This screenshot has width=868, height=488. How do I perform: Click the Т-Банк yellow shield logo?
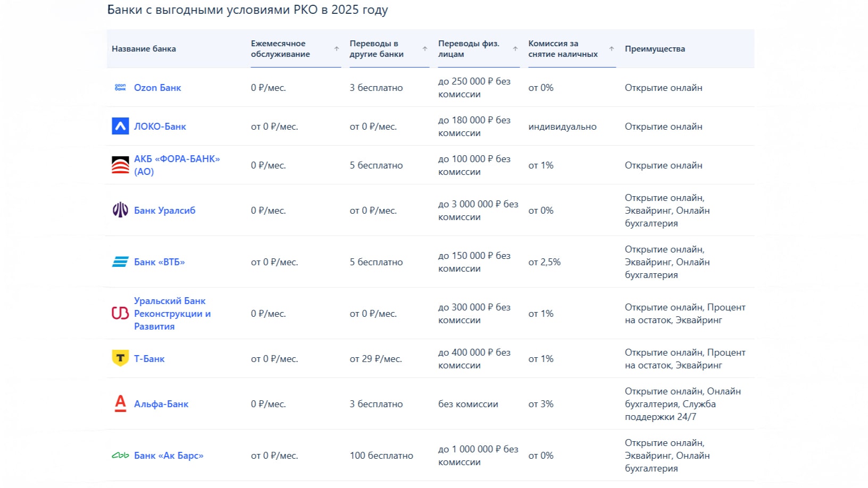pyautogui.click(x=120, y=358)
